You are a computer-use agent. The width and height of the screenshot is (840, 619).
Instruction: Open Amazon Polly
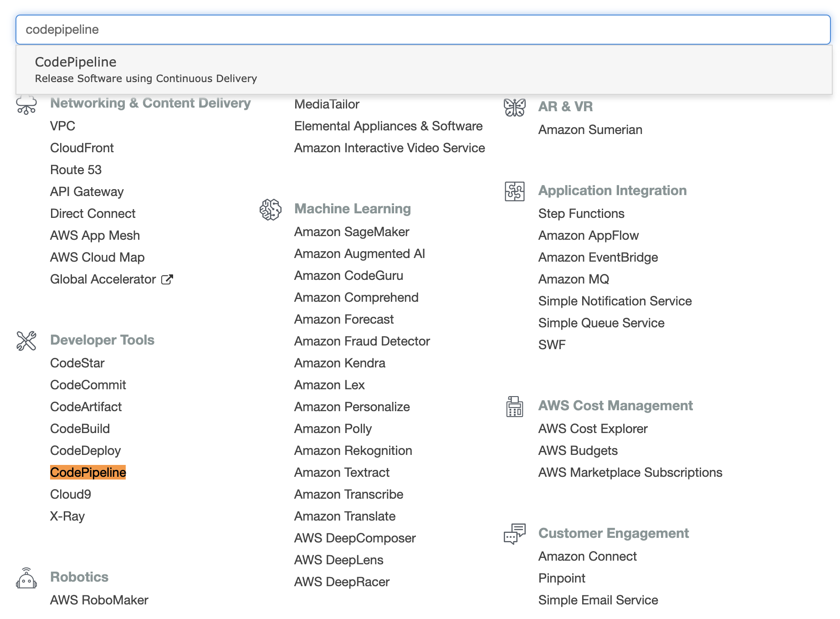[333, 428]
